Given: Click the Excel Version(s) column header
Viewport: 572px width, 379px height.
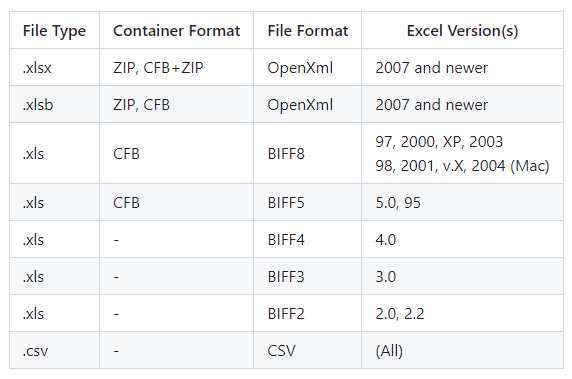Looking at the screenshot, I should (463, 30).
